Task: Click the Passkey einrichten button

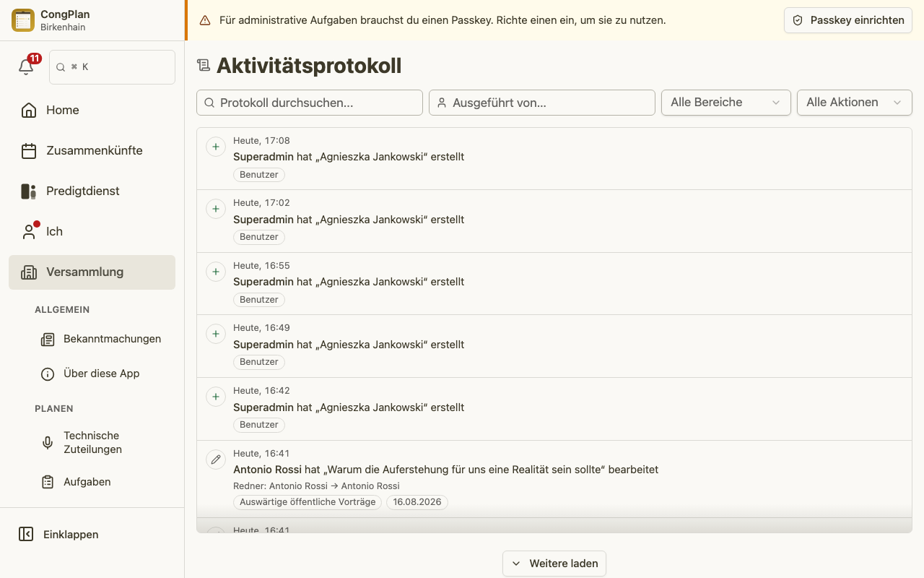Action: [848, 20]
